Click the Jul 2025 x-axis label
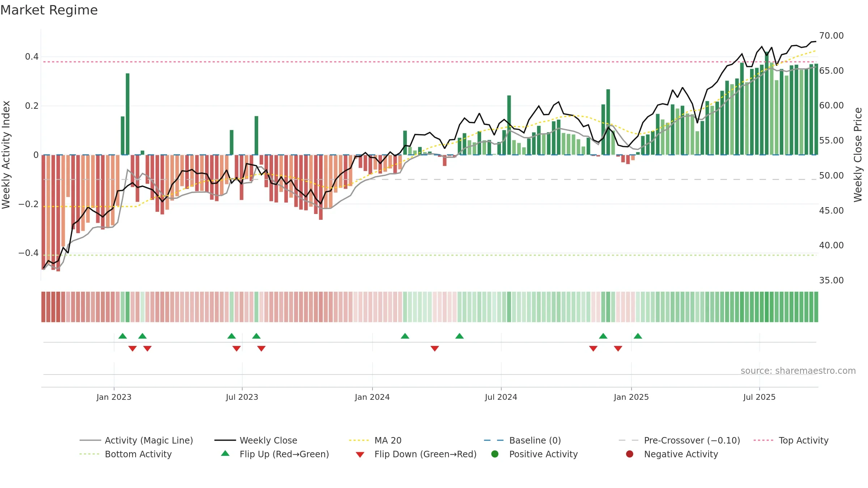This screenshot has width=868, height=488. tap(759, 397)
